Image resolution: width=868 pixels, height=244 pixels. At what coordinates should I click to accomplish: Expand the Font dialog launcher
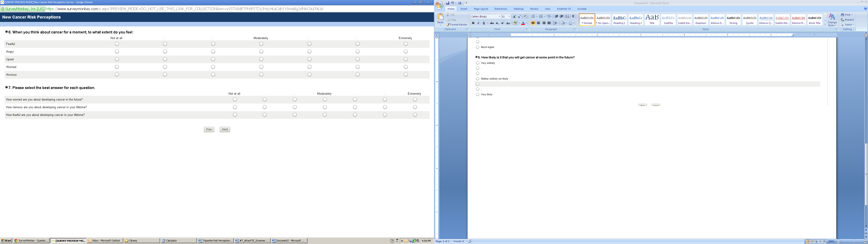(x=527, y=29)
